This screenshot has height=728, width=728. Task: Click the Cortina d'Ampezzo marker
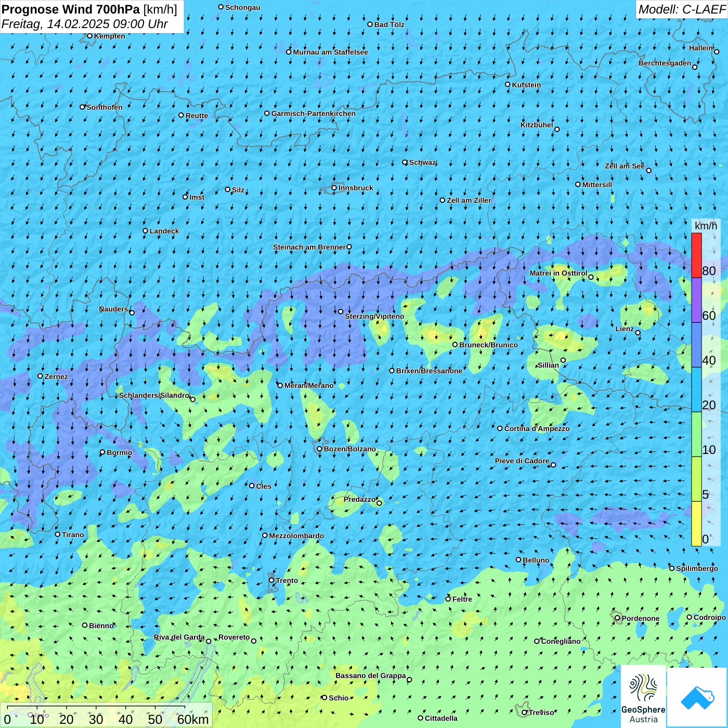(x=500, y=428)
